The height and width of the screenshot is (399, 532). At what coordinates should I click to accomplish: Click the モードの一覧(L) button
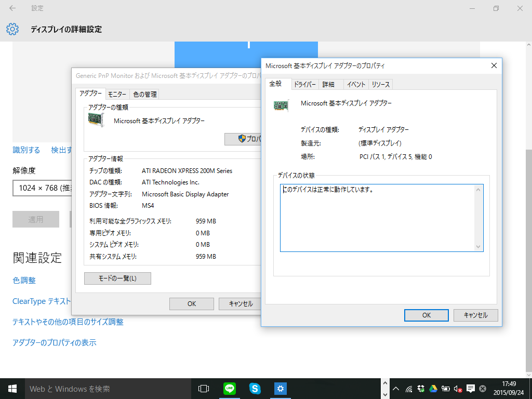[117, 278]
